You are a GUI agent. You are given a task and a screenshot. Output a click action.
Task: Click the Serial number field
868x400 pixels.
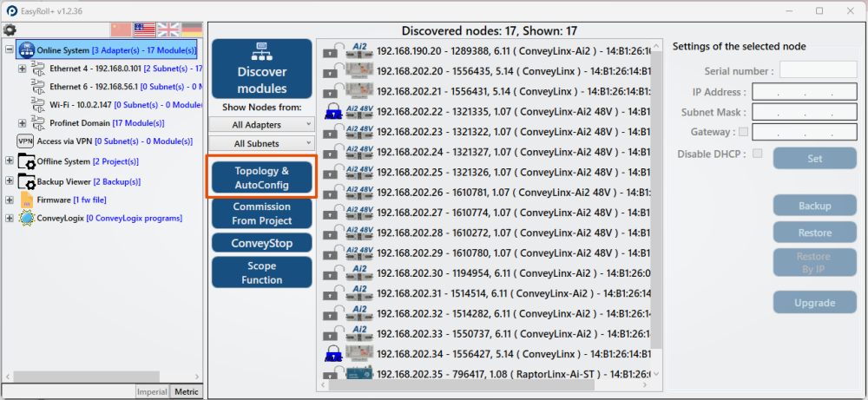click(x=819, y=70)
